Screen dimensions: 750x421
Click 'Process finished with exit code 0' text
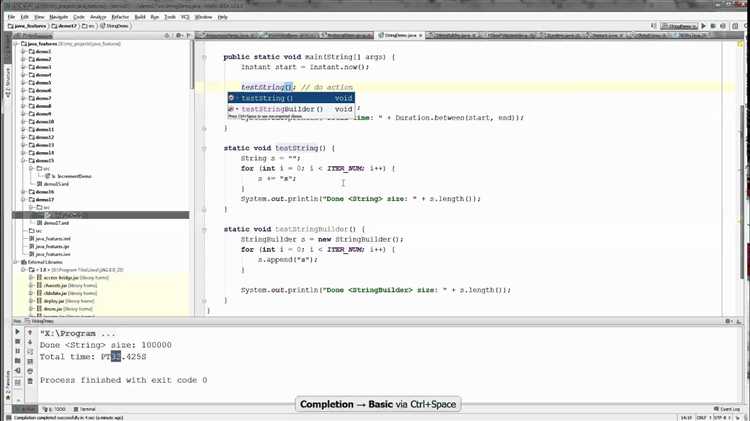point(123,380)
